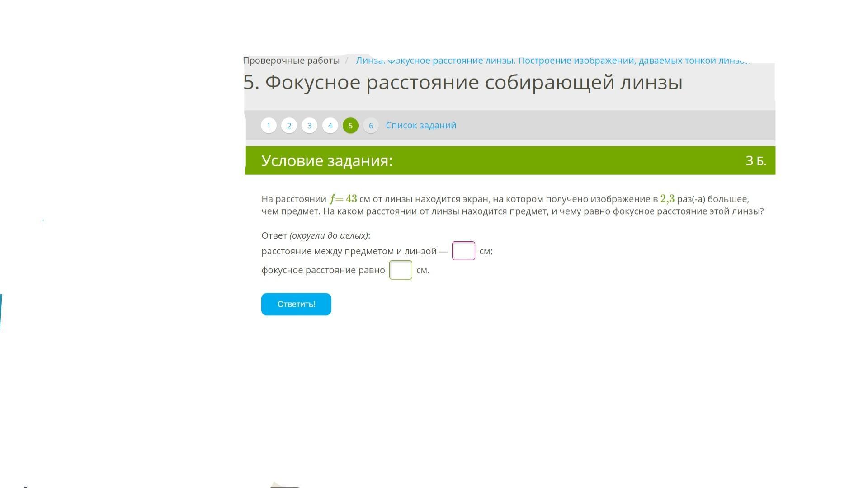
Task: Click the Условие задания green header
Action: (x=327, y=161)
